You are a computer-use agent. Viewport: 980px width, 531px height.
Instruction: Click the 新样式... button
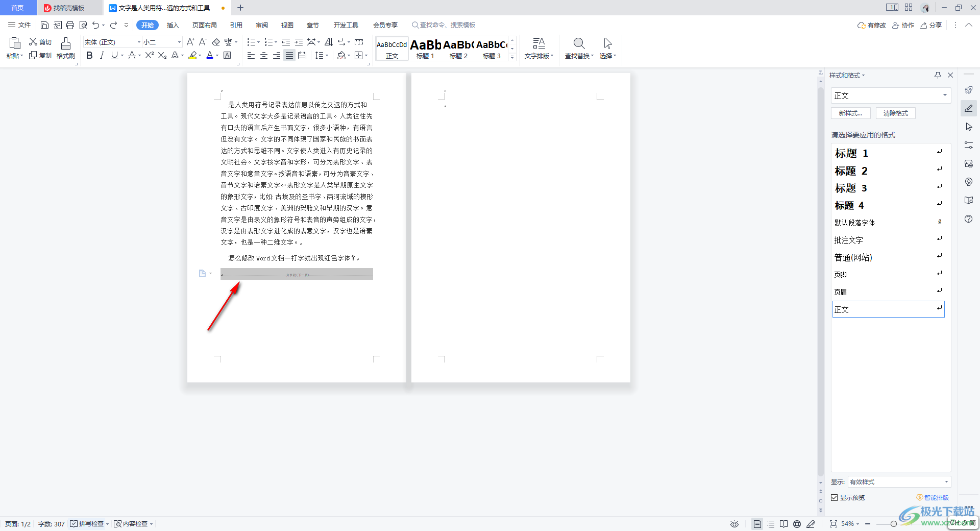(850, 113)
